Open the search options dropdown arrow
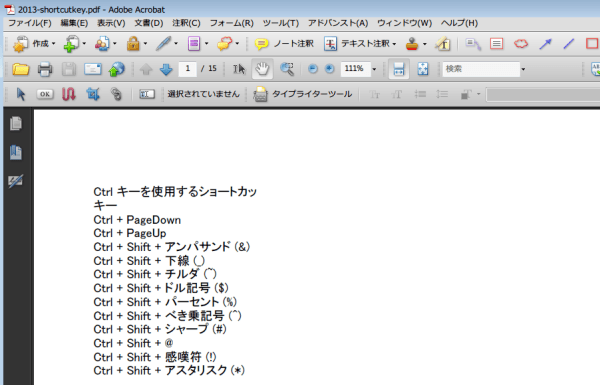Viewport: 600px width, 385px height. (523, 69)
